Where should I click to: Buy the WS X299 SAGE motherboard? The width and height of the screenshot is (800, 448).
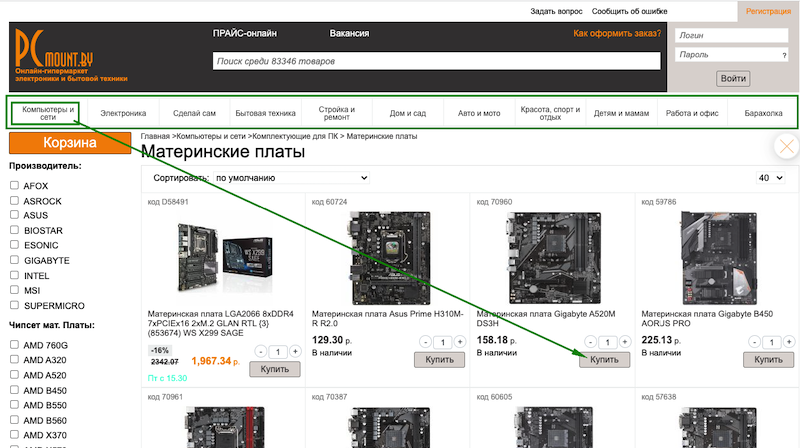pyautogui.click(x=274, y=369)
